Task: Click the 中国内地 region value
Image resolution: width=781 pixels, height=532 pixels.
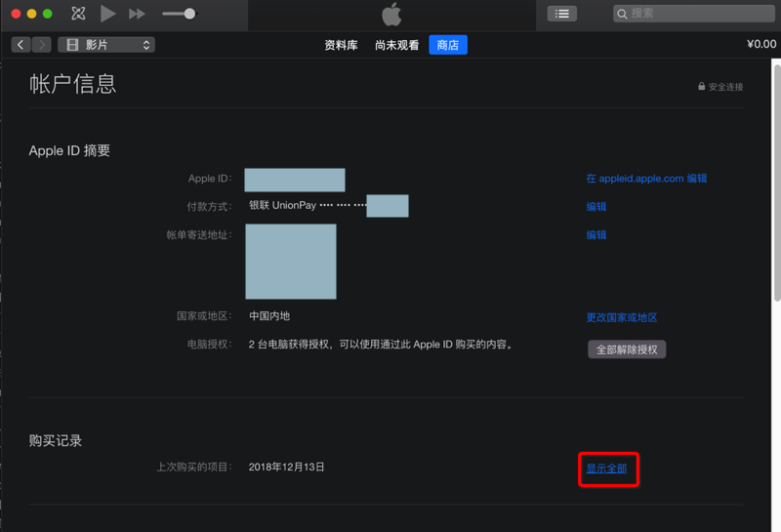Action: (x=269, y=316)
